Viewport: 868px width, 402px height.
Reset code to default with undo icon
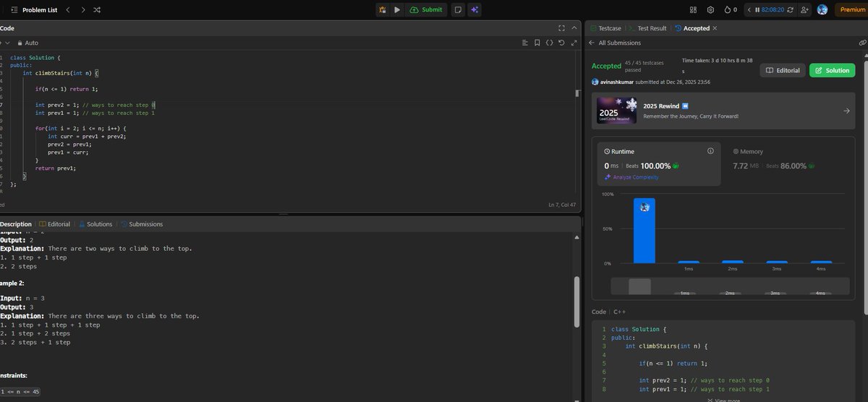point(561,43)
